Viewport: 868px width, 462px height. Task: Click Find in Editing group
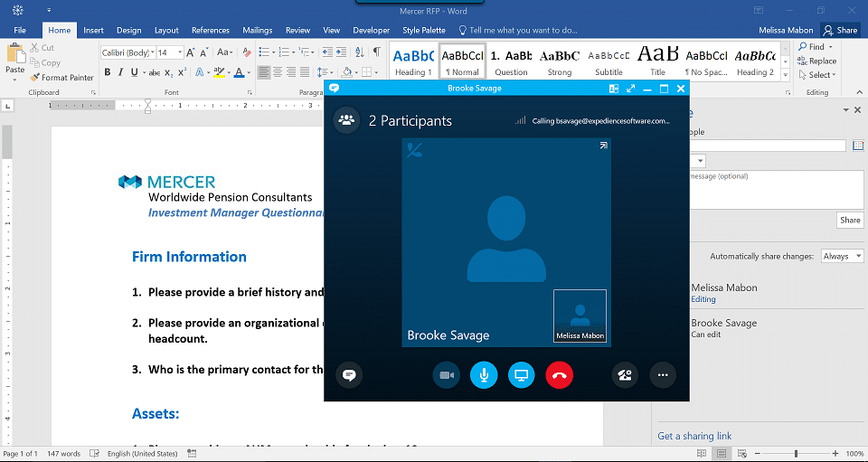point(815,47)
